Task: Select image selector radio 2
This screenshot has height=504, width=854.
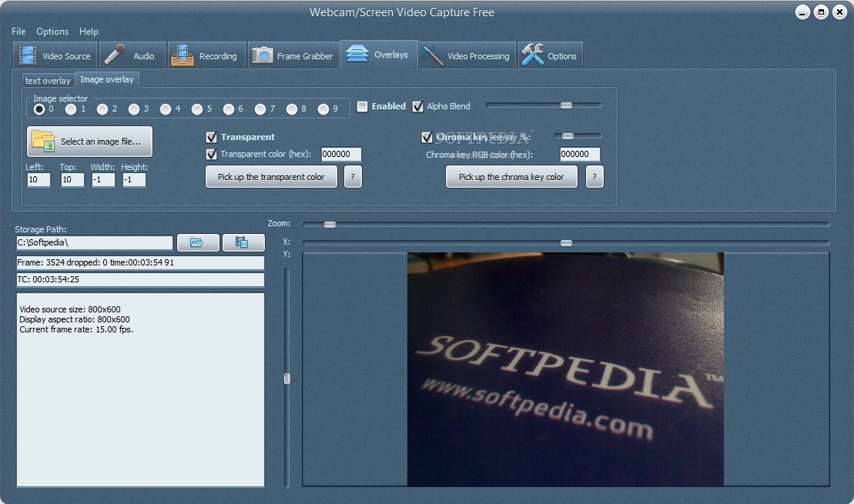Action: pos(102,109)
